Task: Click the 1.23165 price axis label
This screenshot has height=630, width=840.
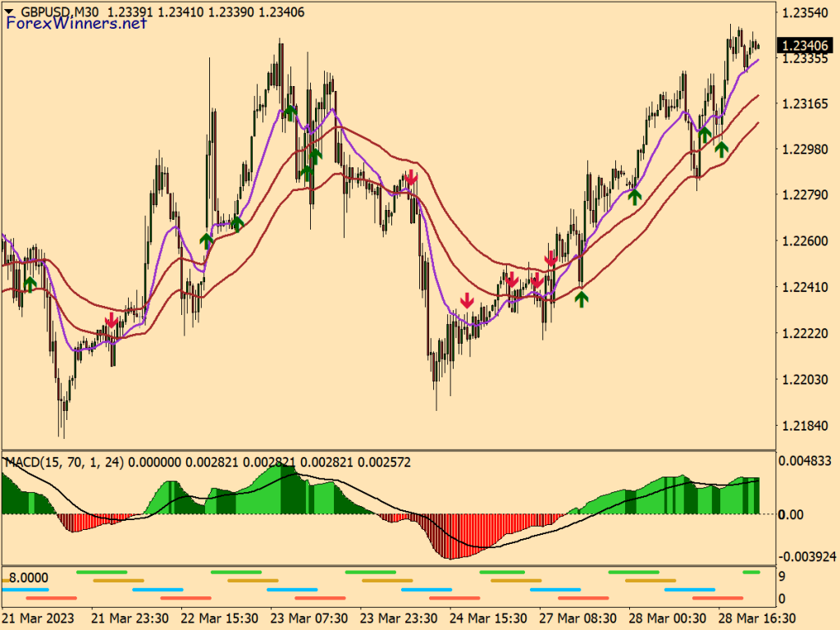Action: 806,103
